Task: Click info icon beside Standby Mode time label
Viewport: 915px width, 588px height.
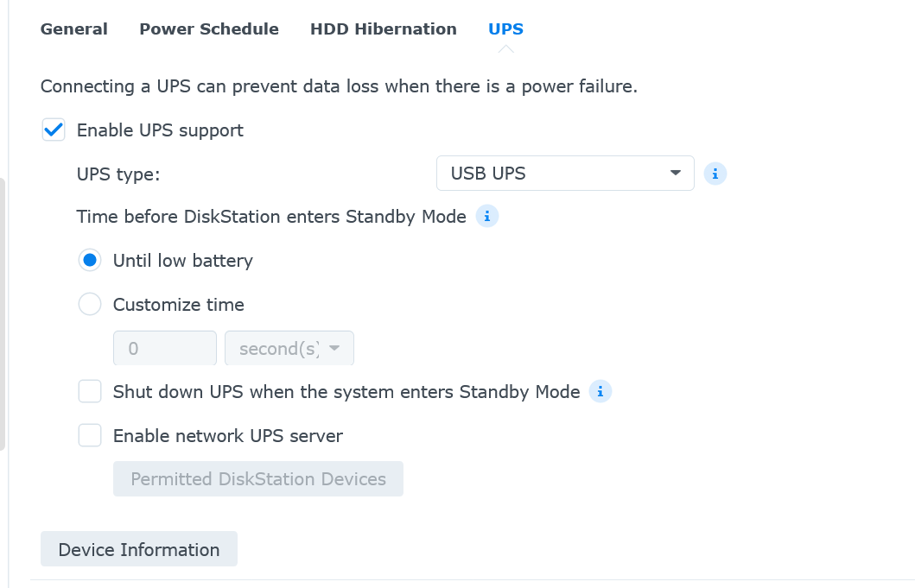Action: coord(487,216)
